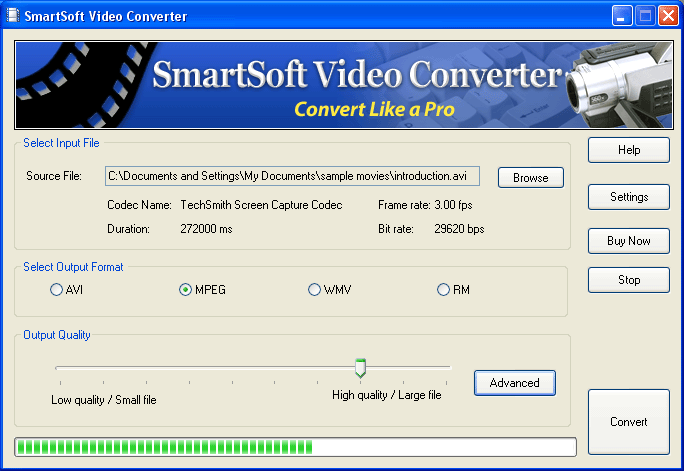Click the '272000 ms' duration value
Screen dimensions: 684x471
[206, 229]
